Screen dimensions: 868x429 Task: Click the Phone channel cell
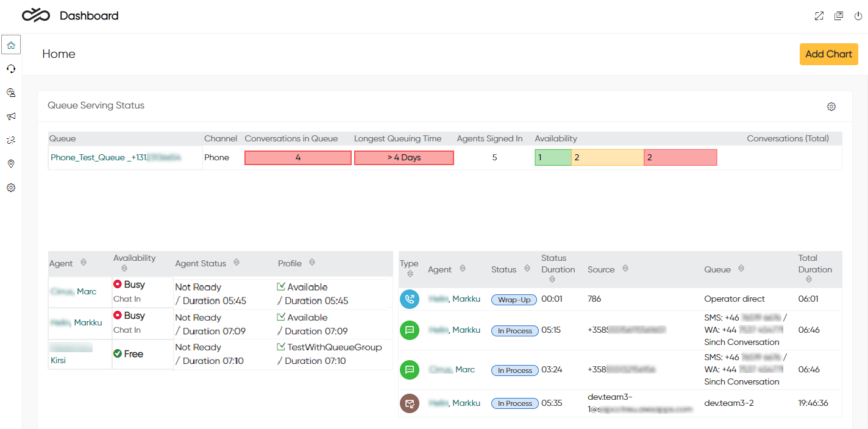click(x=216, y=157)
